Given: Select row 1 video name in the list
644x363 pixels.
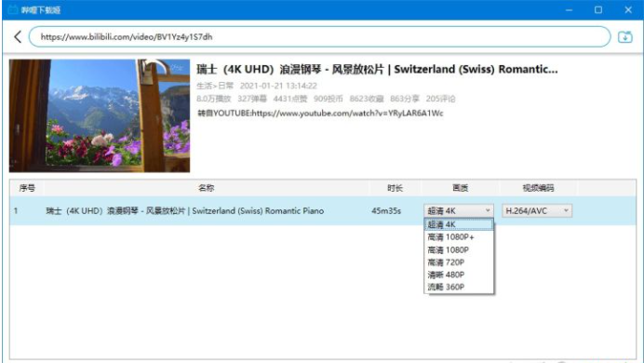Looking at the screenshot, I should point(185,211).
